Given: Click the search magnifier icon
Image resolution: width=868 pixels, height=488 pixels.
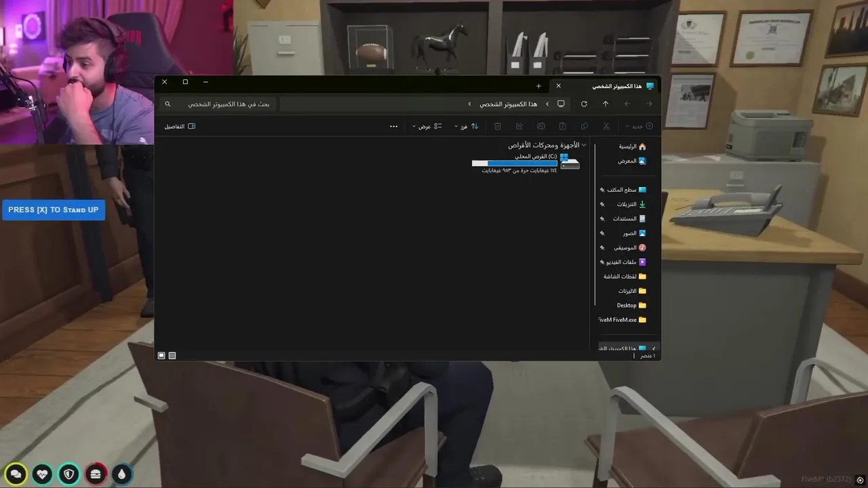Looking at the screenshot, I should [x=167, y=104].
